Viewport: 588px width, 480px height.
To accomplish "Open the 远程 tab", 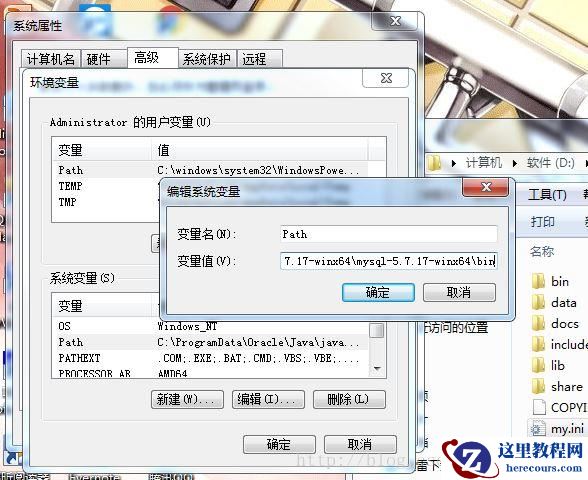I will pyautogui.click(x=260, y=59).
